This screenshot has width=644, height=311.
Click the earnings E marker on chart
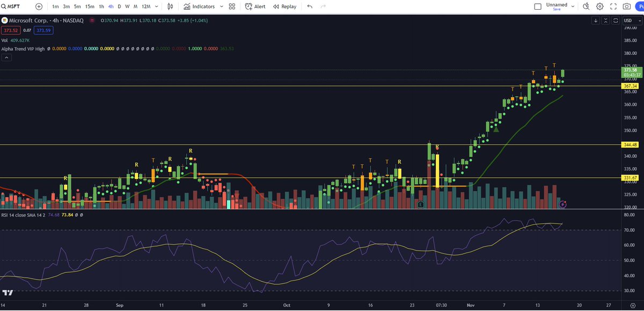[421, 204]
